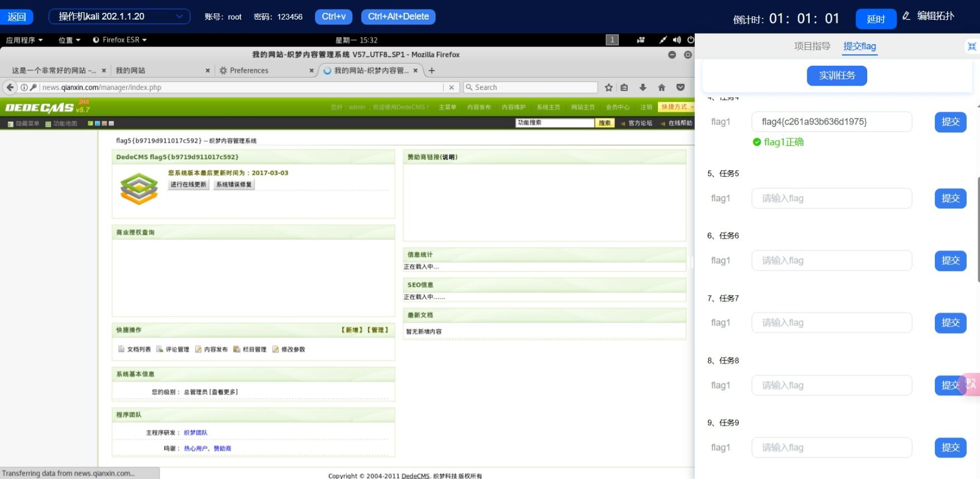This screenshot has height=479, width=980.
Task: Click workspace indicator 1 in top panel
Action: coord(612,40)
